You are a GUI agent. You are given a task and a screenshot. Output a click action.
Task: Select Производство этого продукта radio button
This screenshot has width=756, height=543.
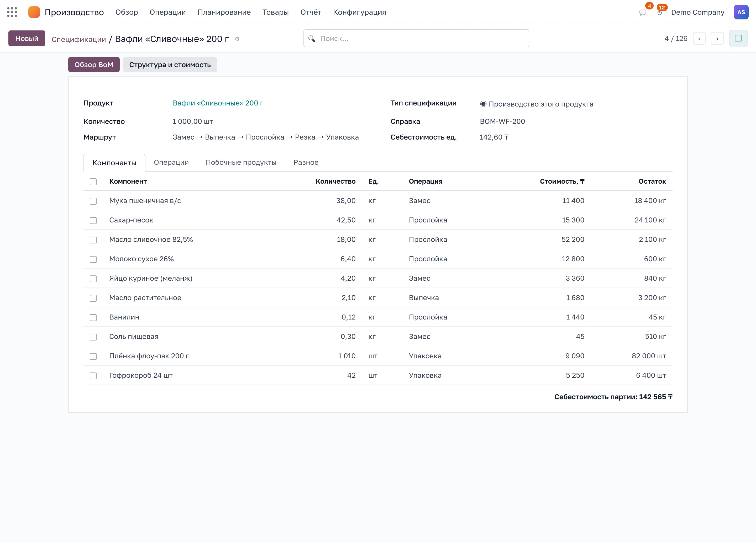coord(483,104)
